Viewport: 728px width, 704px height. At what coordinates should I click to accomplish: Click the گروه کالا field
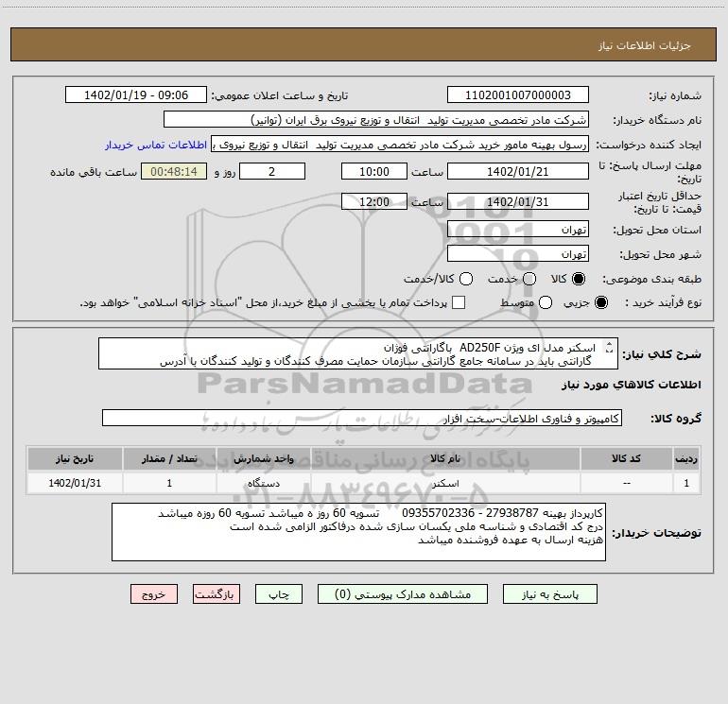[x=362, y=418]
